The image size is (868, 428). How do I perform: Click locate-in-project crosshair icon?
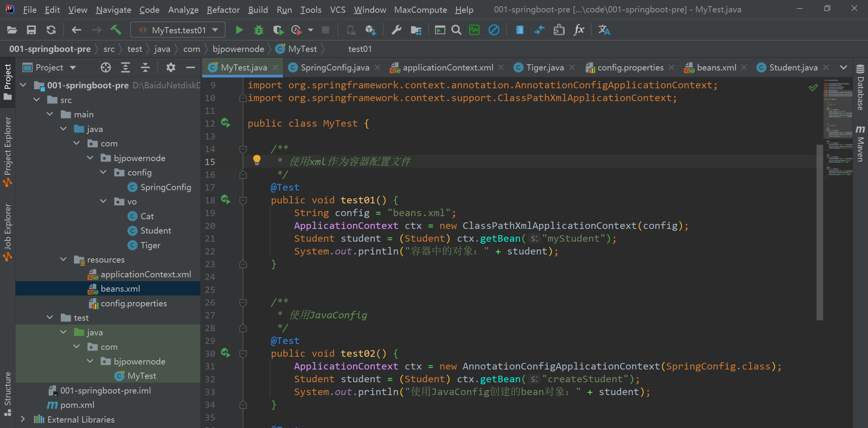(x=105, y=67)
